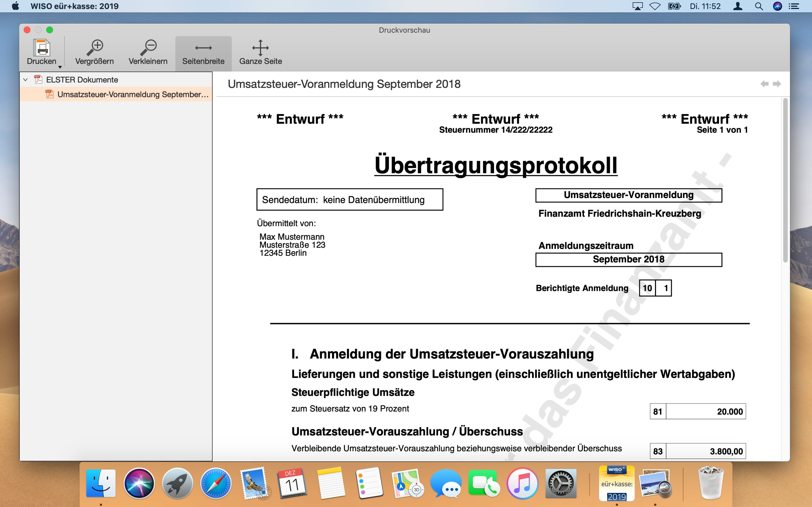The height and width of the screenshot is (507, 812).
Task: Open the WISO eür+kasse: 2019 menu
Action: 74,6
